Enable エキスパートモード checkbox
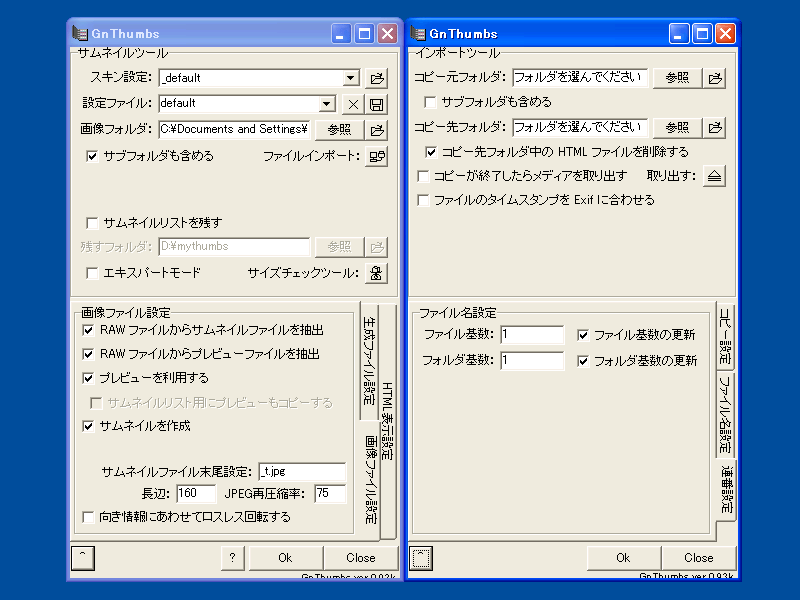 (x=92, y=273)
